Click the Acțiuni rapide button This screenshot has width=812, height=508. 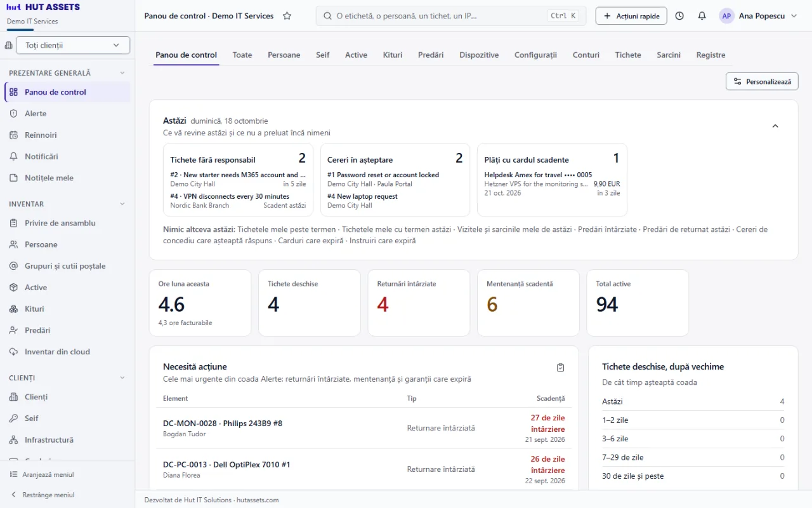[631, 16]
